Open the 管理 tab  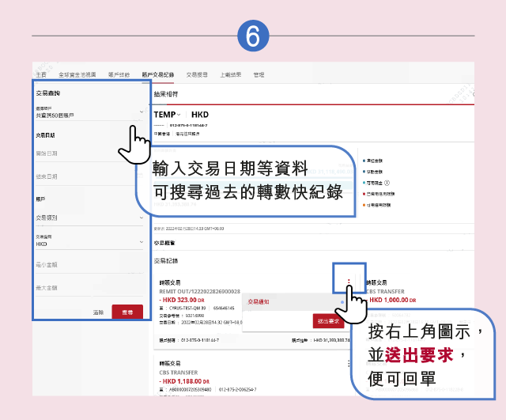point(259,74)
